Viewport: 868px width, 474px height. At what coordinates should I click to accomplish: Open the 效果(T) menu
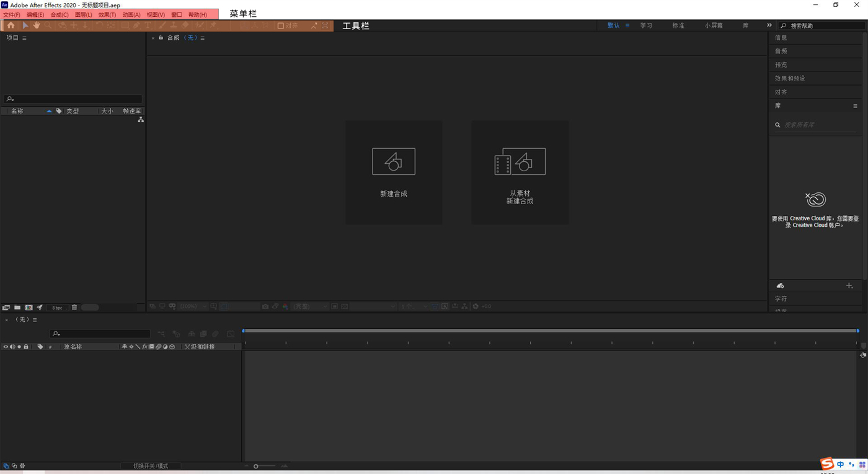pos(107,14)
